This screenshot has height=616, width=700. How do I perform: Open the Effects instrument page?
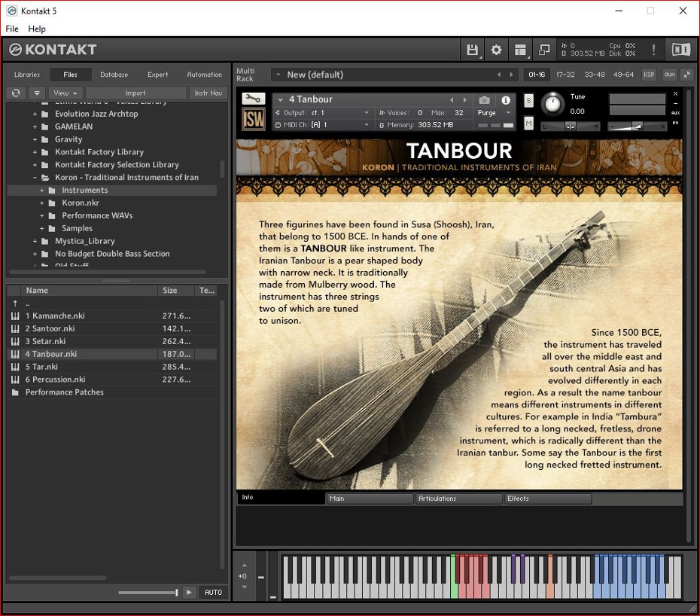[547, 499]
